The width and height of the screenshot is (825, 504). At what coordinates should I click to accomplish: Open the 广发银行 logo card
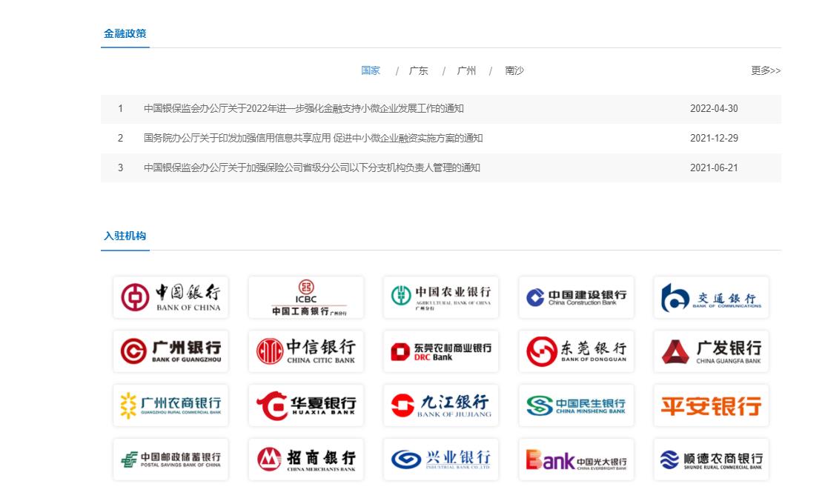pyautogui.click(x=712, y=351)
